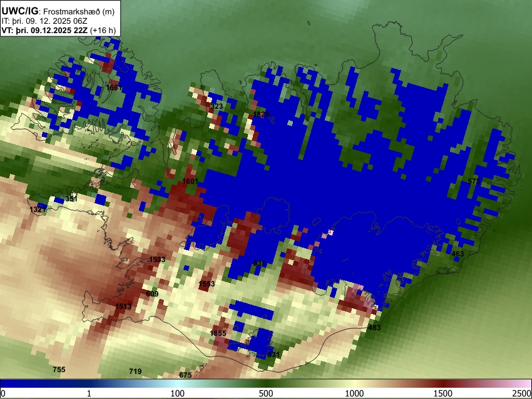
Task: Click the 573 value on the map
Action: click(474, 181)
